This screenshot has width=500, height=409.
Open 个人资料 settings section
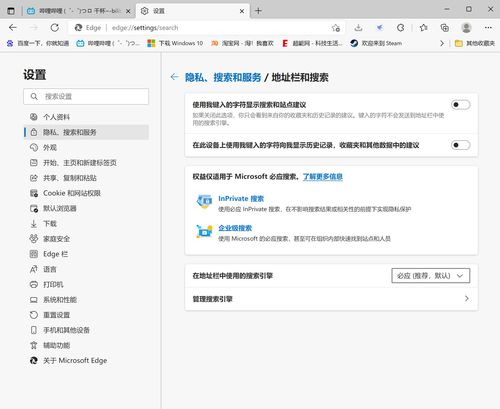coord(86,117)
